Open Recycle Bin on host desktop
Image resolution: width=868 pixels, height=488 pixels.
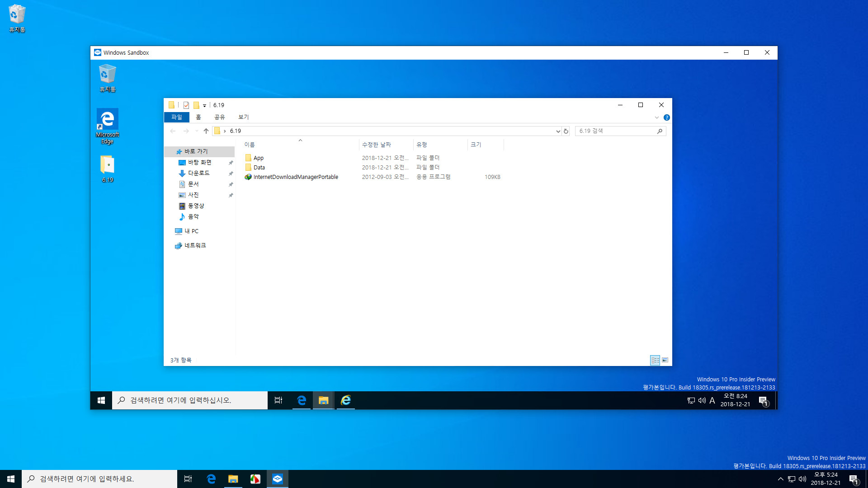coord(17,18)
